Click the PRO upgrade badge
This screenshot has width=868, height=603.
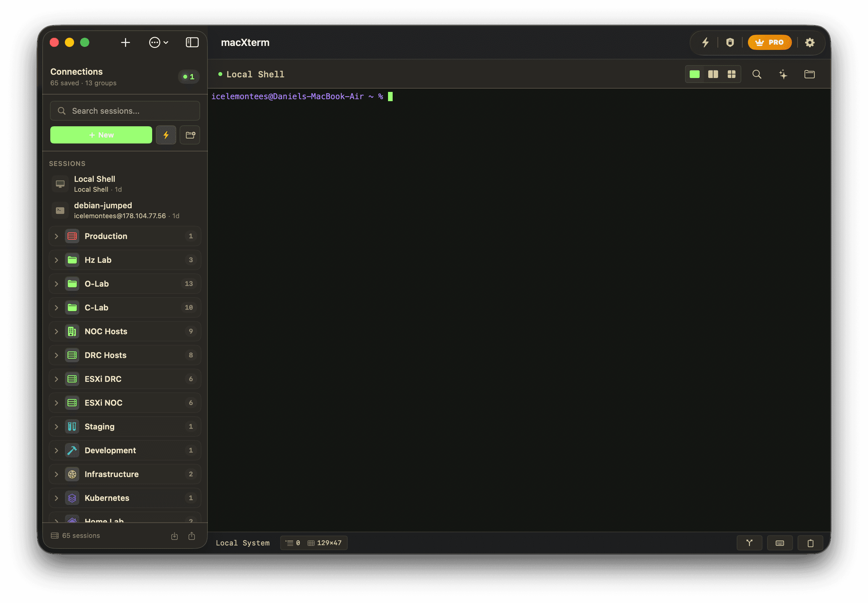(x=769, y=42)
